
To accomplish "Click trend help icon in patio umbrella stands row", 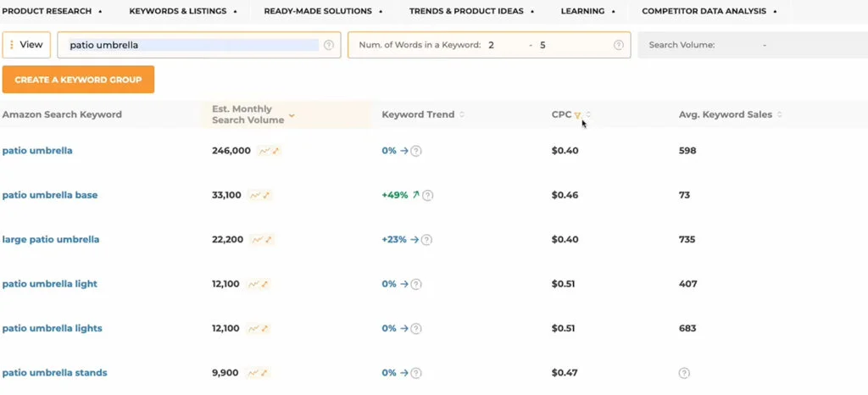I will coord(416,373).
